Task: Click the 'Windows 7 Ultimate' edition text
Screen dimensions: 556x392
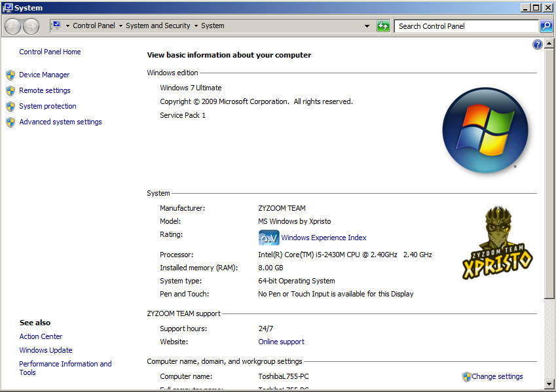Action: tap(191, 88)
